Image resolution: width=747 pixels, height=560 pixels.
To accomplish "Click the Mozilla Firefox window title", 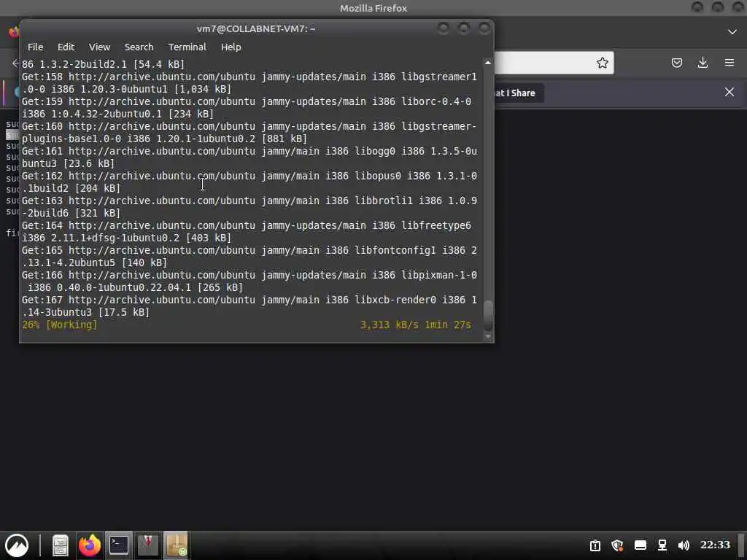I will click(373, 8).
